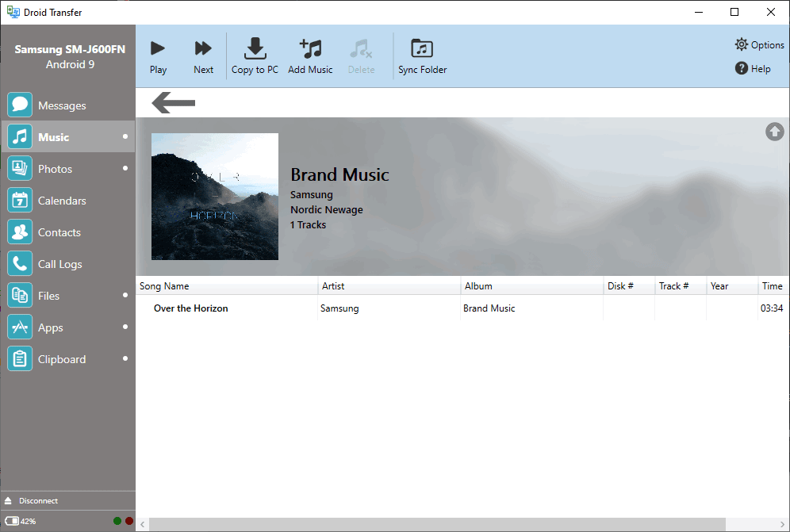
Task: Click the up arrow circle icon
Action: coord(775,132)
